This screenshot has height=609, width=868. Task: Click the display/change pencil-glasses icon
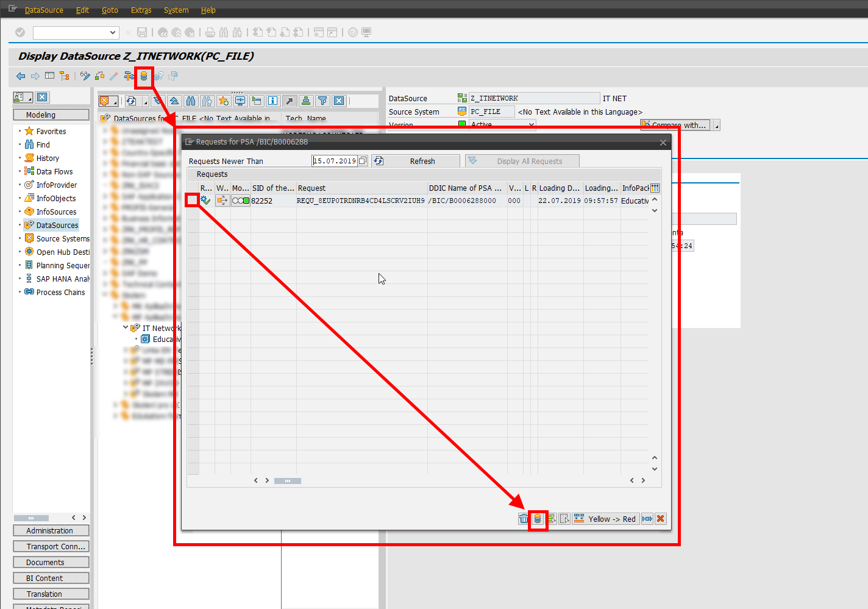pos(85,76)
